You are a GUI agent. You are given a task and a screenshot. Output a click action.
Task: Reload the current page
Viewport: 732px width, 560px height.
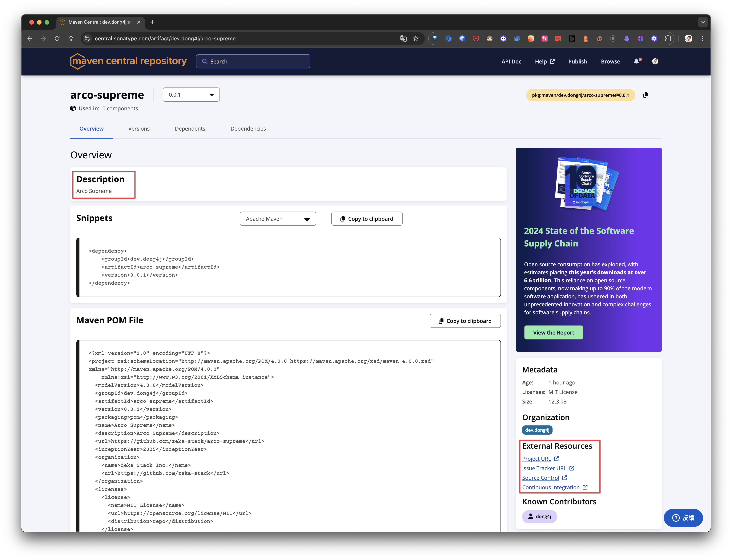57,39
